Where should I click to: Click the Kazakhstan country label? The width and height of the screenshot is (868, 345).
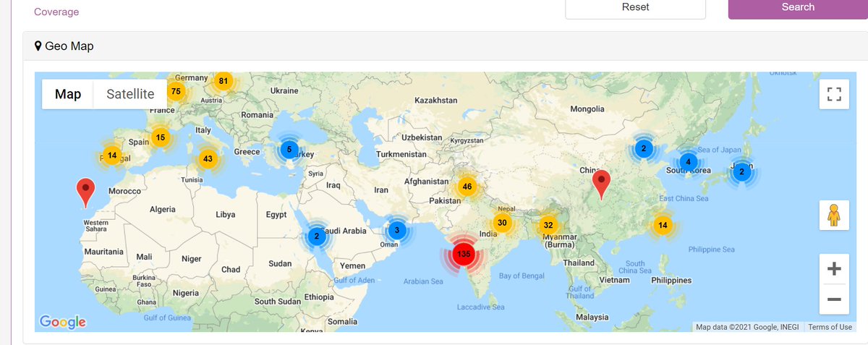tap(436, 100)
